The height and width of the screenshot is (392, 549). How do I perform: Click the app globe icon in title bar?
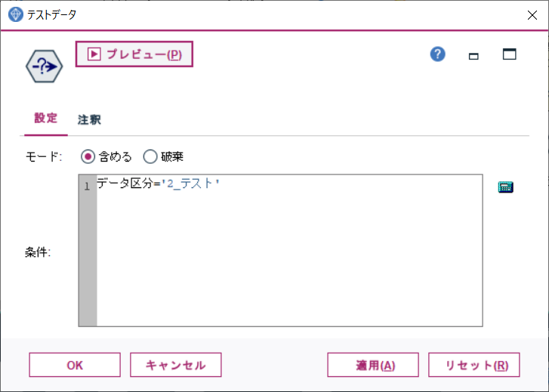pos(15,14)
